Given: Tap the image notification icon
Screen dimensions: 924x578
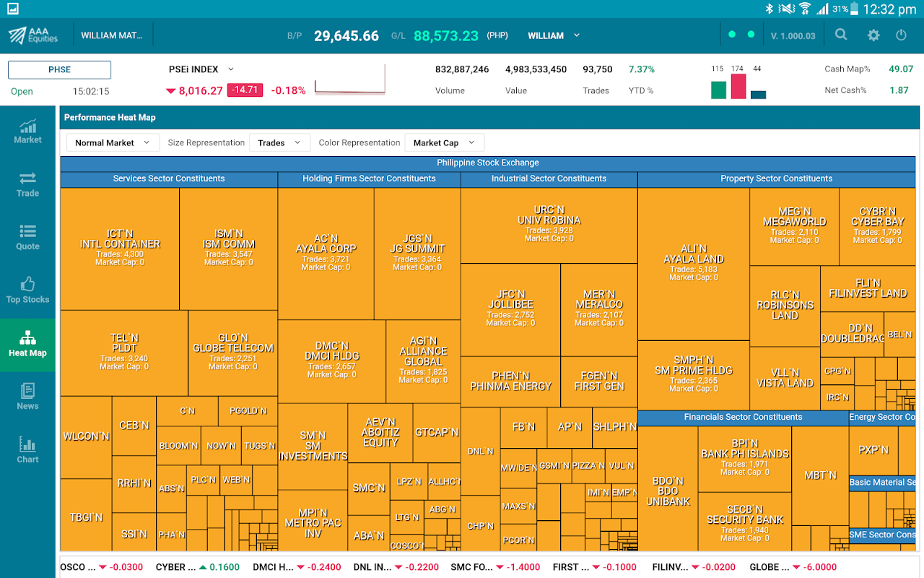Looking at the screenshot, I should (x=12, y=9).
